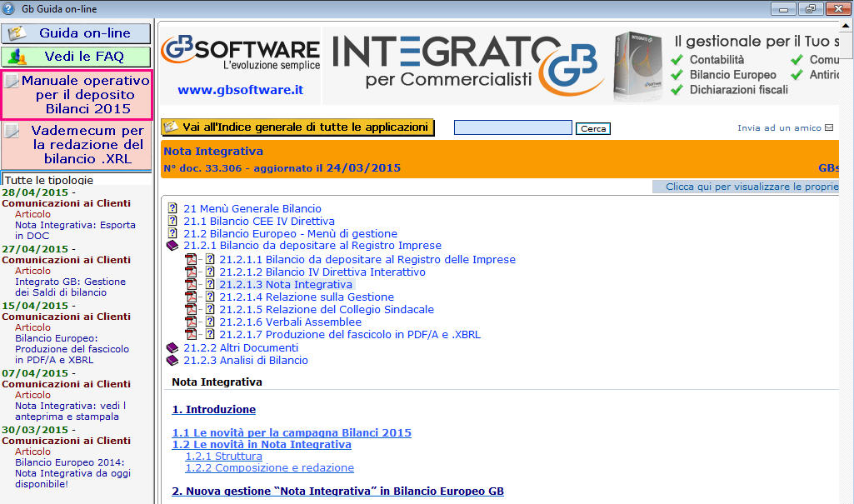Click help icon for 21.2.1.2 Bilancio IV Direttiva

[210, 272]
